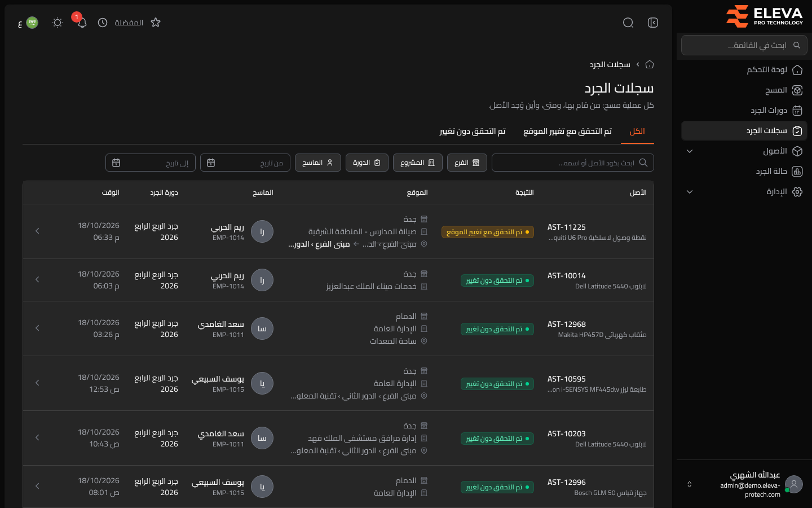Select the الكل tab
This screenshot has height=508, width=812.
click(x=637, y=132)
